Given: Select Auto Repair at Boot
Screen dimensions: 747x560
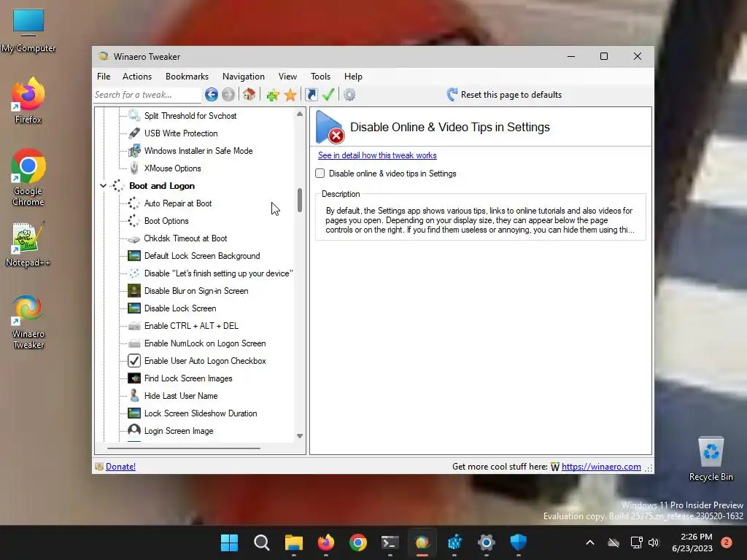Looking at the screenshot, I should [178, 203].
